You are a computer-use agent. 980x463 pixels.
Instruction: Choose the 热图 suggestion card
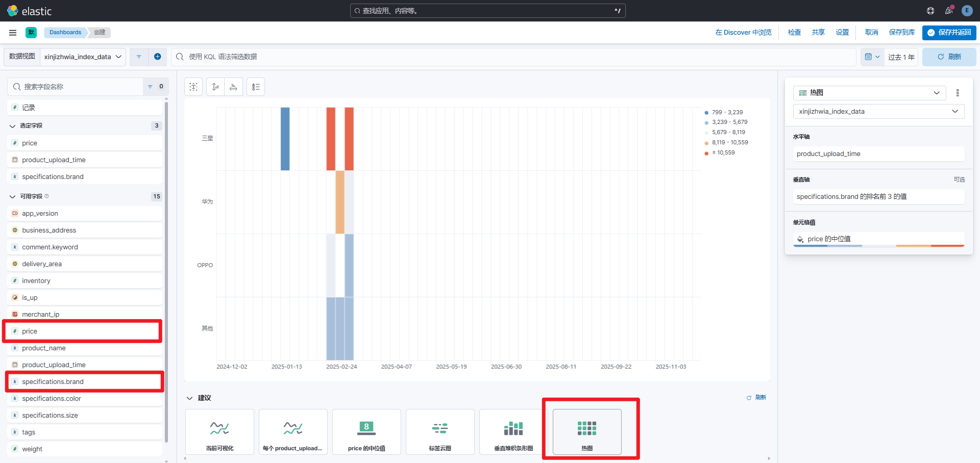tap(587, 431)
